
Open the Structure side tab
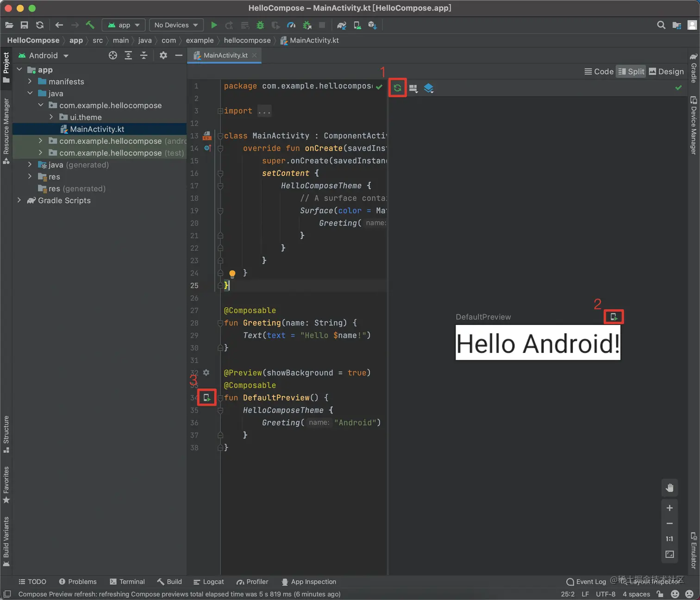coord(6,434)
